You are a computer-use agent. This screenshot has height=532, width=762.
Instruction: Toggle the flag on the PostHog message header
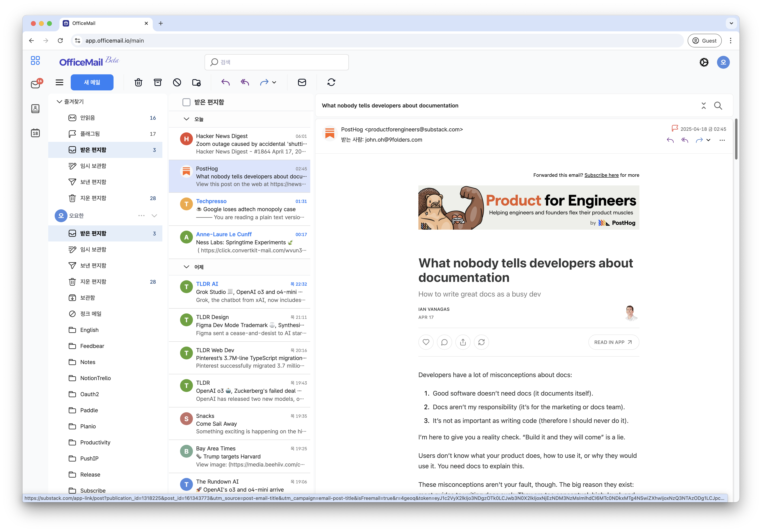point(675,128)
